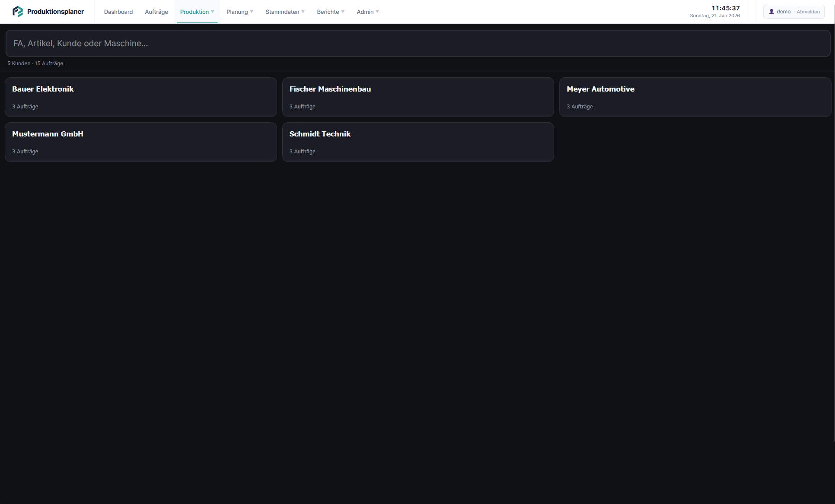Expand the Admin dropdown menu
The height and width of the screenshot is (504, 835).
click(x=368, y=12)
